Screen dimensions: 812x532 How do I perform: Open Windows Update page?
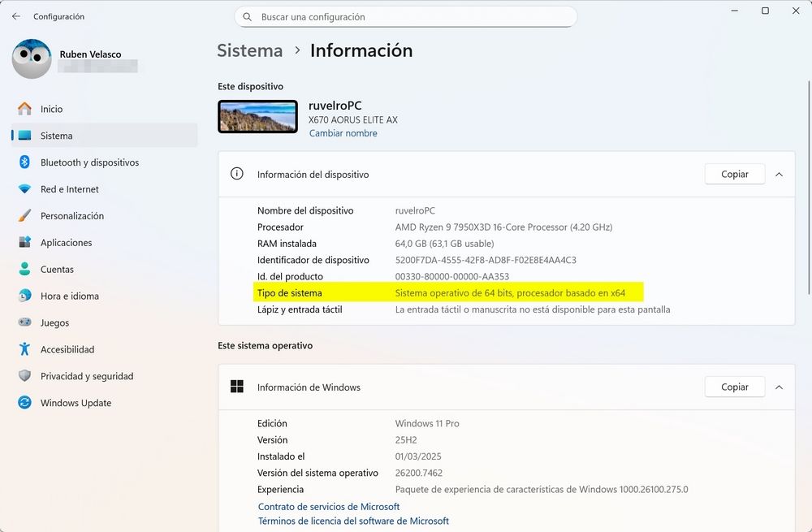(76, 403)
